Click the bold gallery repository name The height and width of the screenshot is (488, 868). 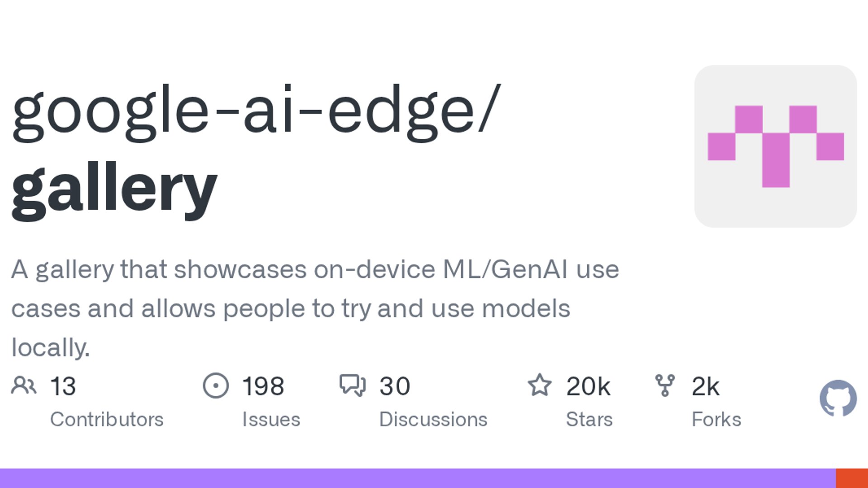pos(114,189)
